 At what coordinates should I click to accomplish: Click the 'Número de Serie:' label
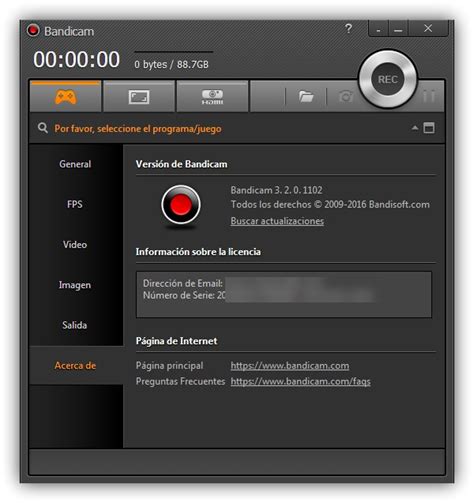[179, 295]
